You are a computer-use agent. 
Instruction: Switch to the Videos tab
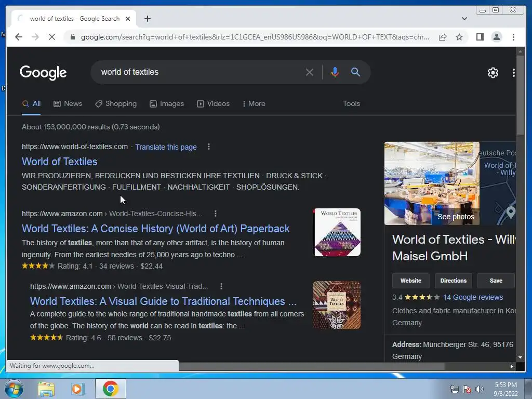click(213, 104)
